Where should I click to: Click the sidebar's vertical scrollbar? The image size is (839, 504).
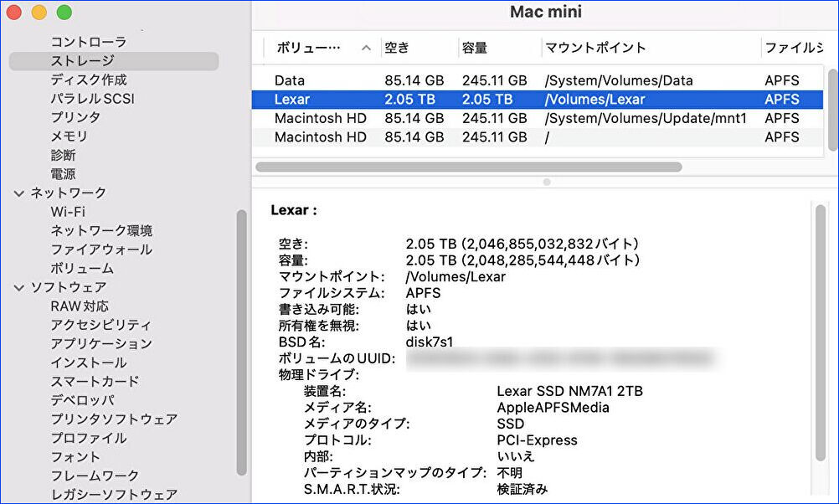242,342
